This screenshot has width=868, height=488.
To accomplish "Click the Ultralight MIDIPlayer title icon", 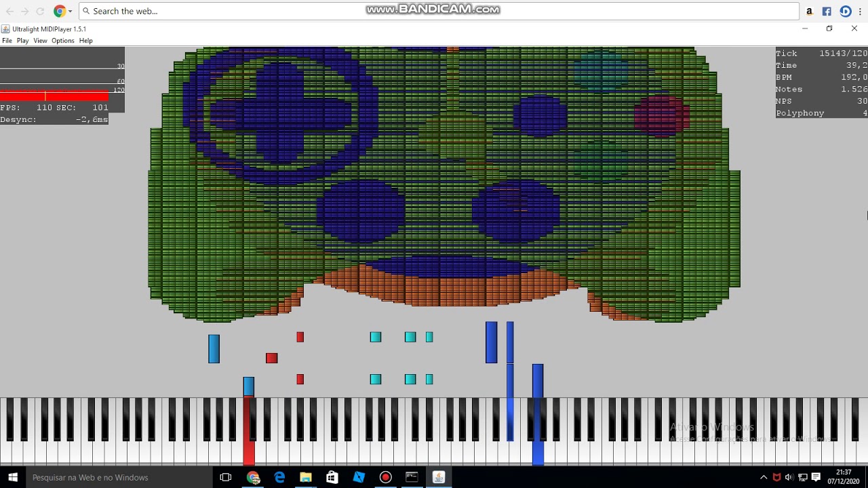I will (x=5, y=29).
